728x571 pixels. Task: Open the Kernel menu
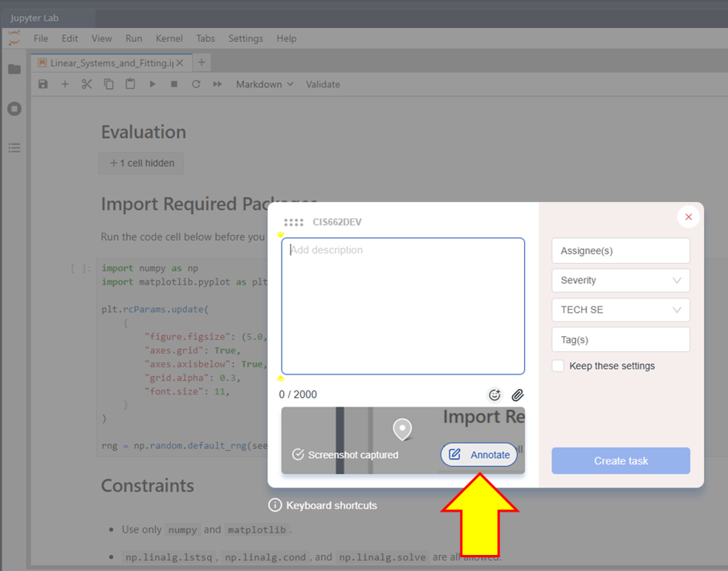(x=169, y=38)
